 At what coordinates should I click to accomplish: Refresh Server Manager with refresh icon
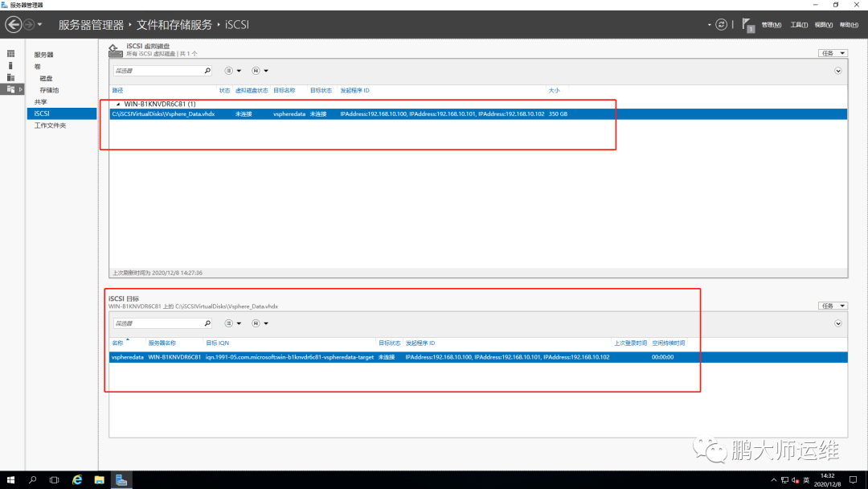[x=721, y=24]
